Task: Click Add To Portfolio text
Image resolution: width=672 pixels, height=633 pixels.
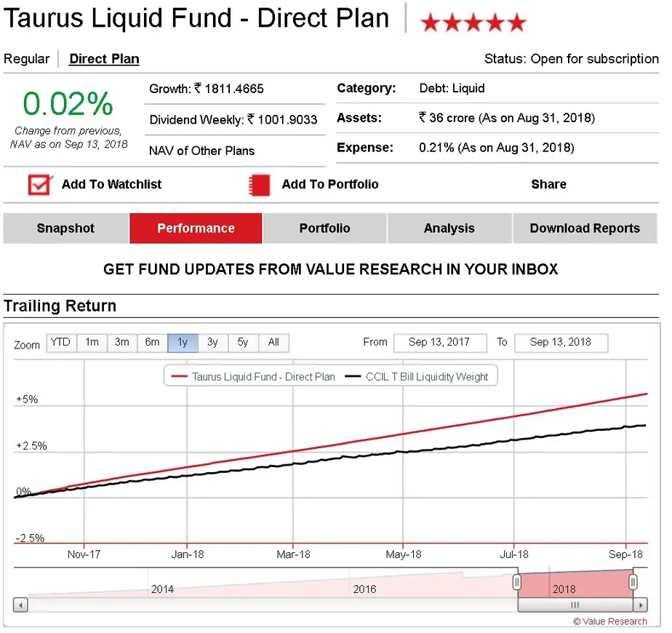Action: [x=330, y=184]
